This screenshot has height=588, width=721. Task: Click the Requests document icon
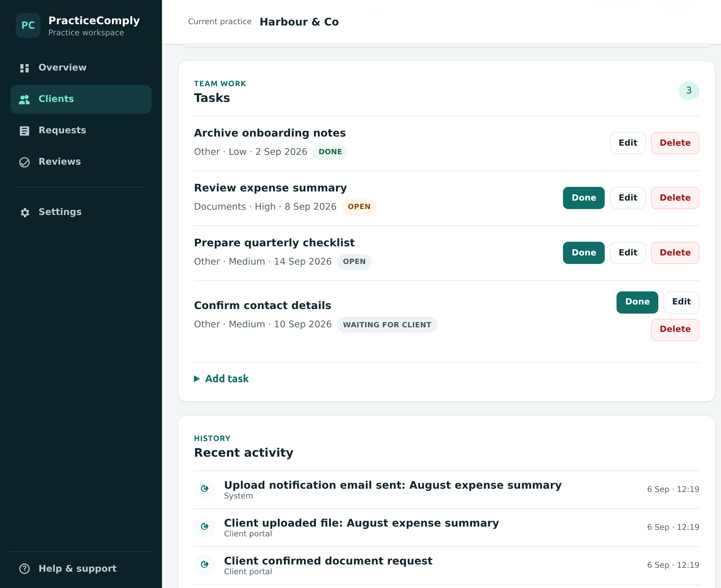pos(24,131)
